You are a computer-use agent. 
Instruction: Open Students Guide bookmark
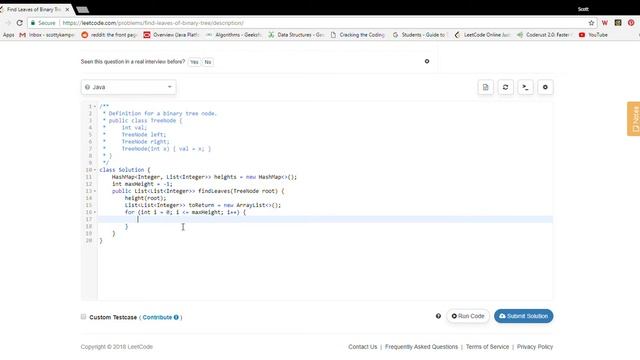tap(420, 35)
